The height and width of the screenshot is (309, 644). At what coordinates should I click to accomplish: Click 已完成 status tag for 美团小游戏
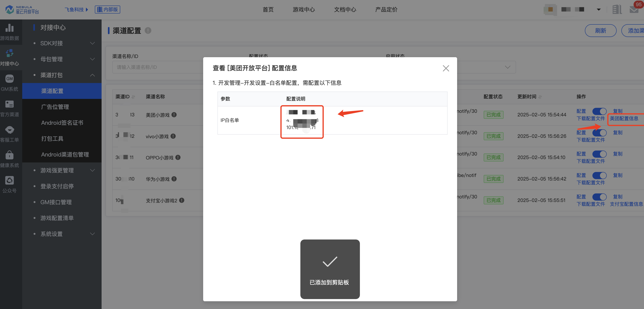(493, 115)
